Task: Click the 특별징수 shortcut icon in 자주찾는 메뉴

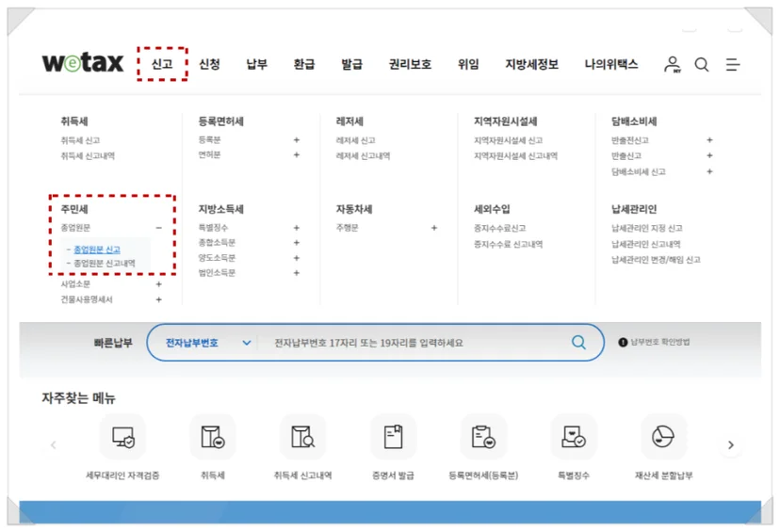Action: click(573, 437)
